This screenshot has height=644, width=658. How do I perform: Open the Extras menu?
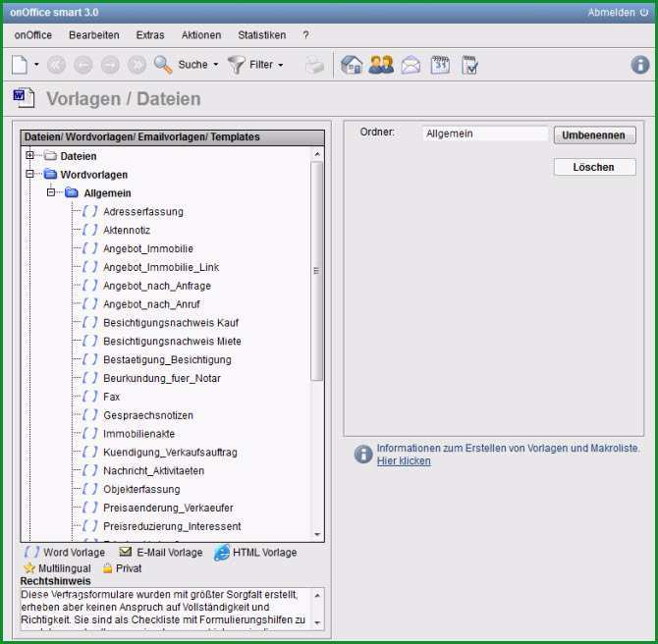(x=150, y=35)
